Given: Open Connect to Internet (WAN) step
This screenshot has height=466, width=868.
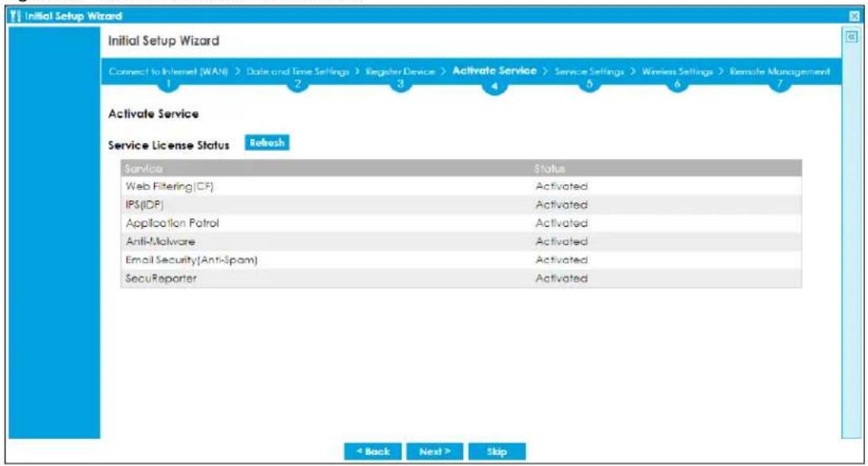Looking at the screenshot, I should (x=168, y=71).
